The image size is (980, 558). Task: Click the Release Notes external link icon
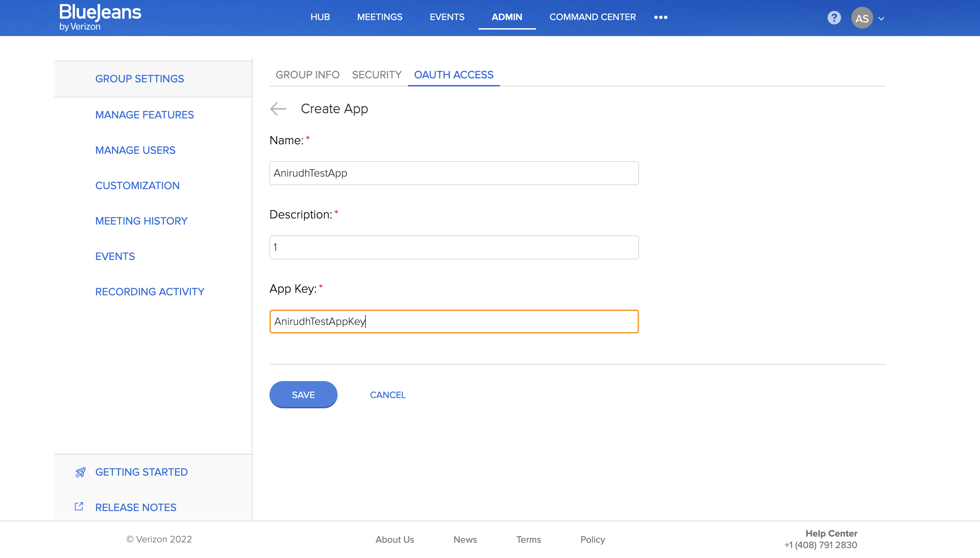[79, 507]
